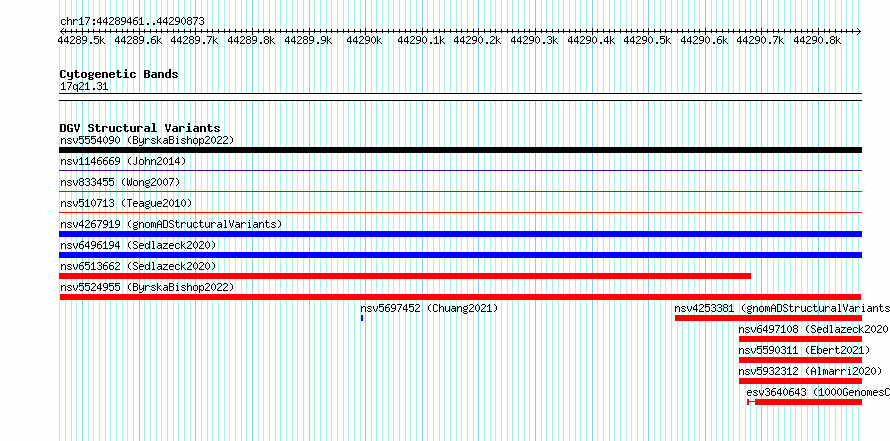The width and height of the screenshot is (890, 441).
Task: Click the 44290.3k ruler tick label
Action: (x=534, y=40)
